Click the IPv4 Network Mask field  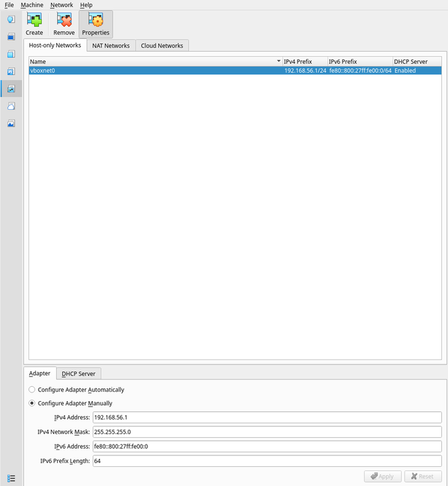coord(267,432)
